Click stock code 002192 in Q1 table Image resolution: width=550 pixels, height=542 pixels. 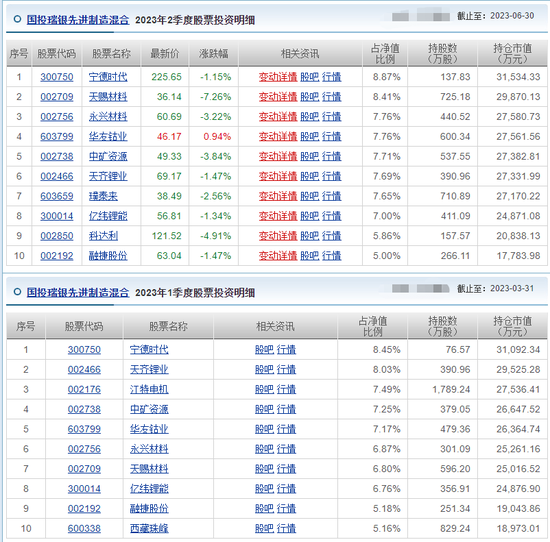click(x=84, y=509)
